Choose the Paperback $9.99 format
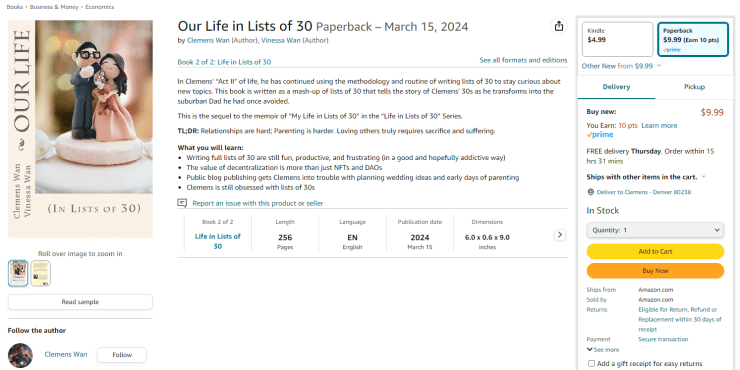The image size is (740, 370). [x=693, y=39]
